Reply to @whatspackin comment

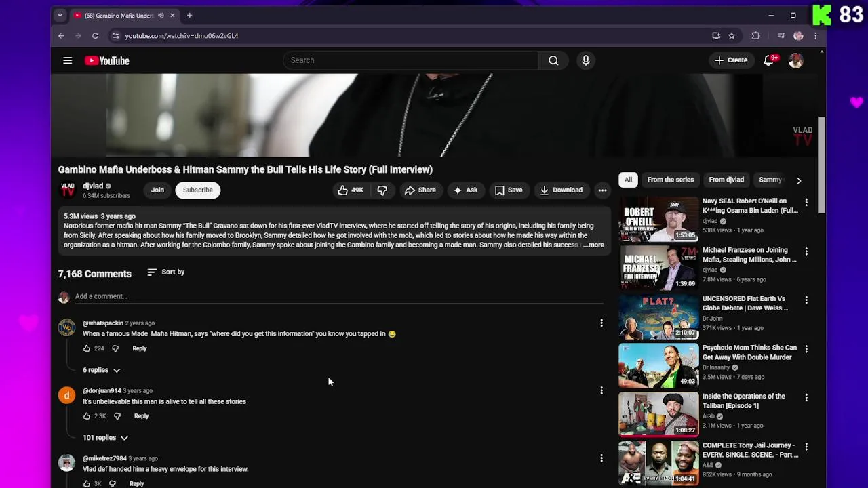[x=140, y=348]
